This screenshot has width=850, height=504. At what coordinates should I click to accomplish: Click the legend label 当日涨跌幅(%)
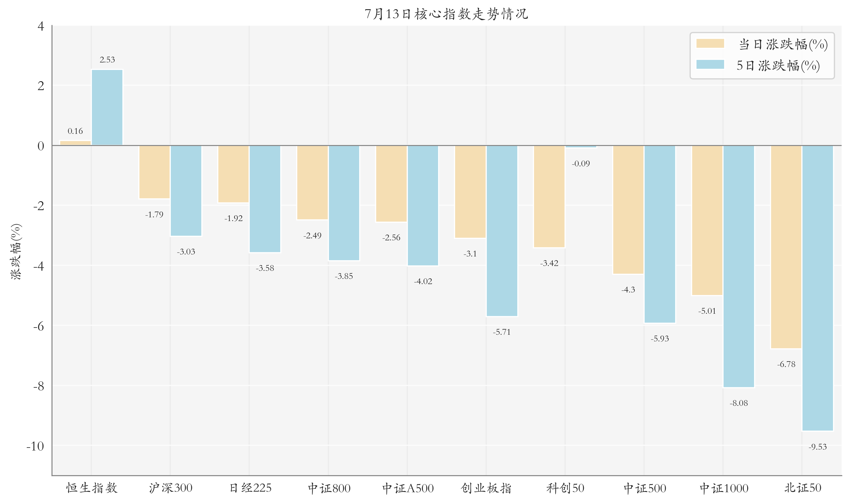783,44
